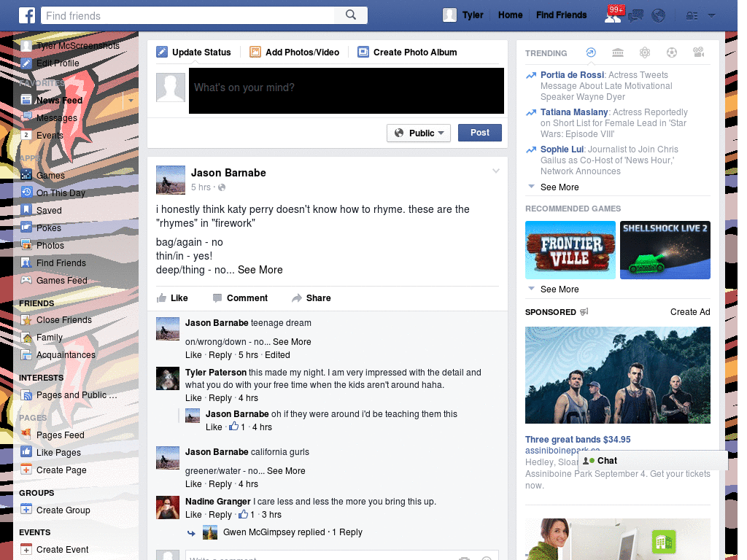Select the Create Photo Album tab
Image resolution: width=747 pixels, height=560 pixels.
tap(407, 52)
